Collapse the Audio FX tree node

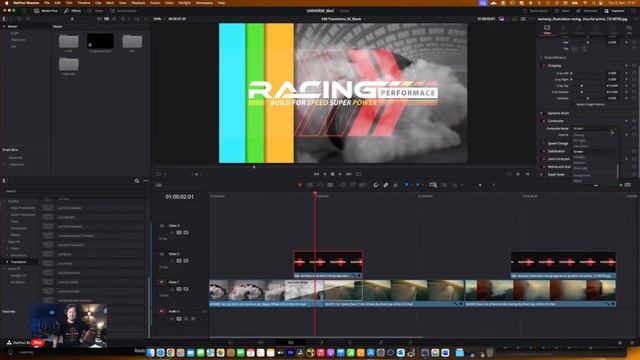point(4,269)
